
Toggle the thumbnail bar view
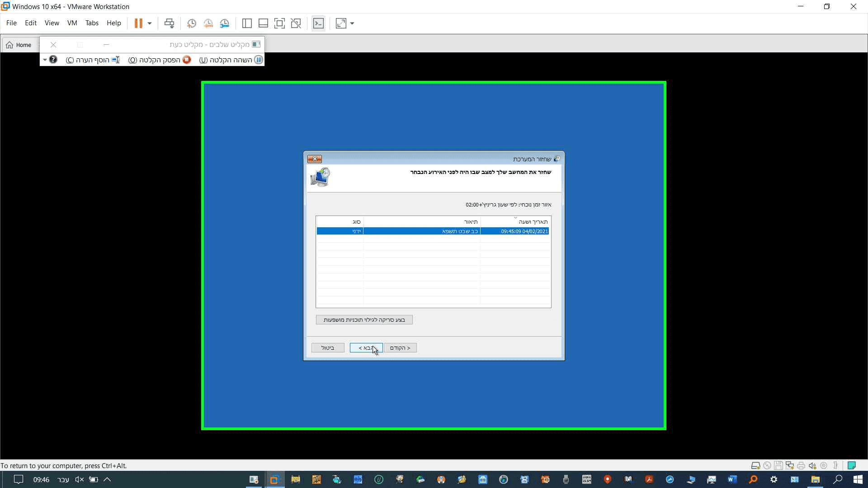pyautogui.click(x=263, y=23)
